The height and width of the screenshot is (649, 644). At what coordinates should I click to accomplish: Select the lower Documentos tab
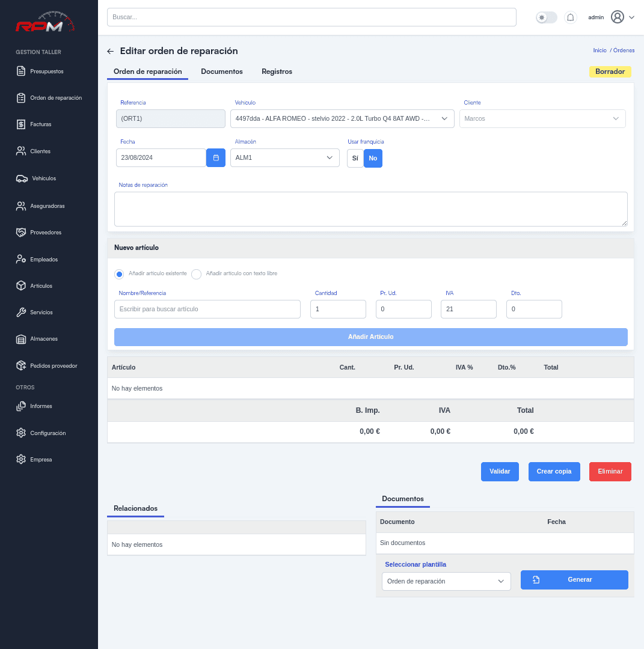coord(402,499)
